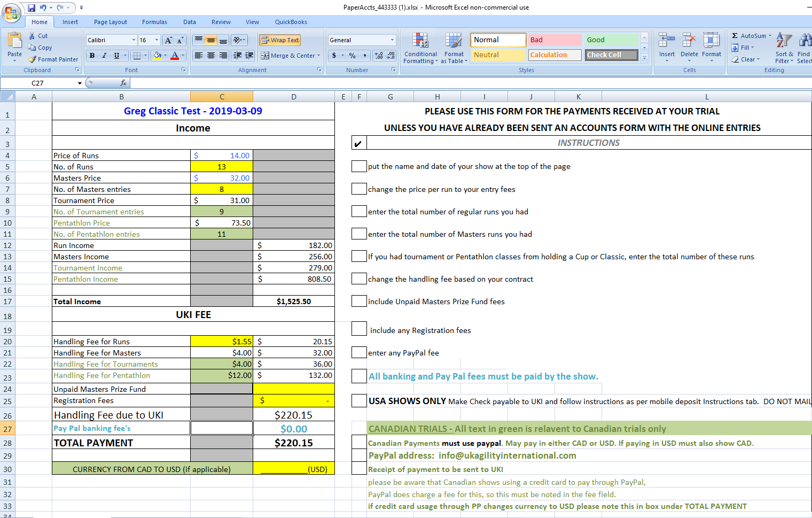The height and width of the screenshot is (518, 812).
Task: Open Sort & Filter menu
Action: tap(784, 48)
